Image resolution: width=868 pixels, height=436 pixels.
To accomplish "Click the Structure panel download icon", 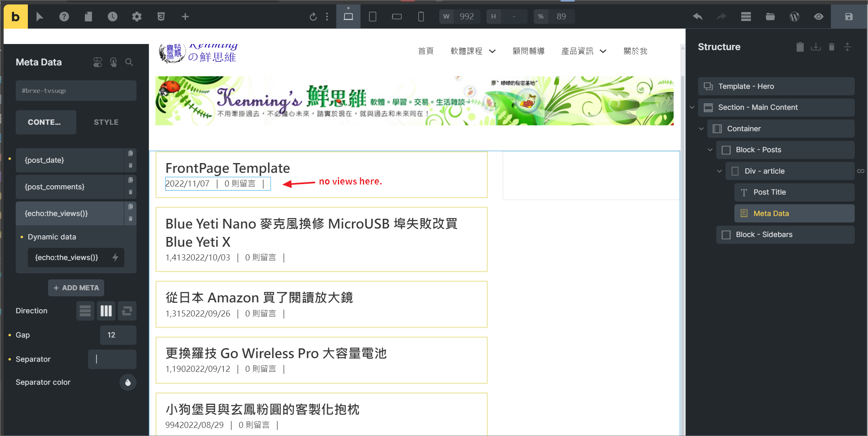I will (816, 47).
